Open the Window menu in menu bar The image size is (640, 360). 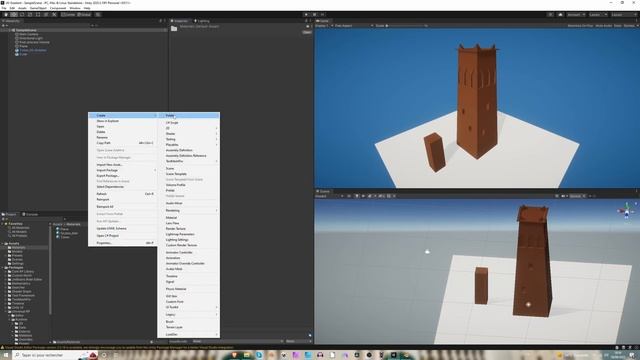point(75,8)
